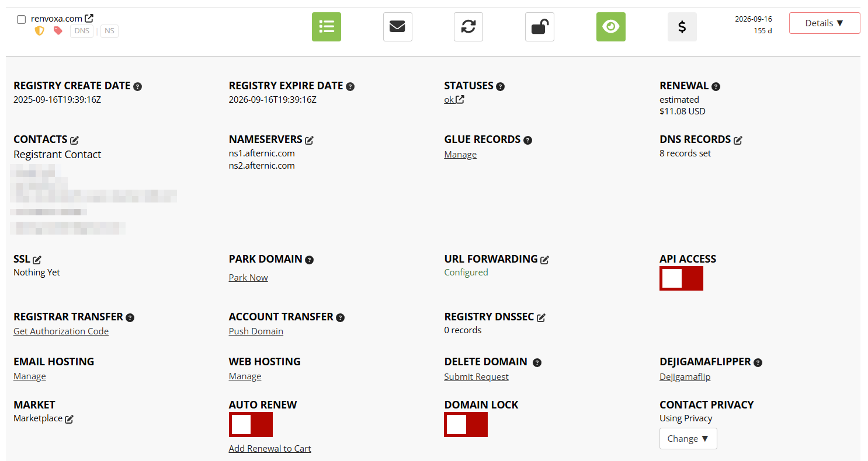Click the Park Now link
The image size is (868, 461).
248,278
